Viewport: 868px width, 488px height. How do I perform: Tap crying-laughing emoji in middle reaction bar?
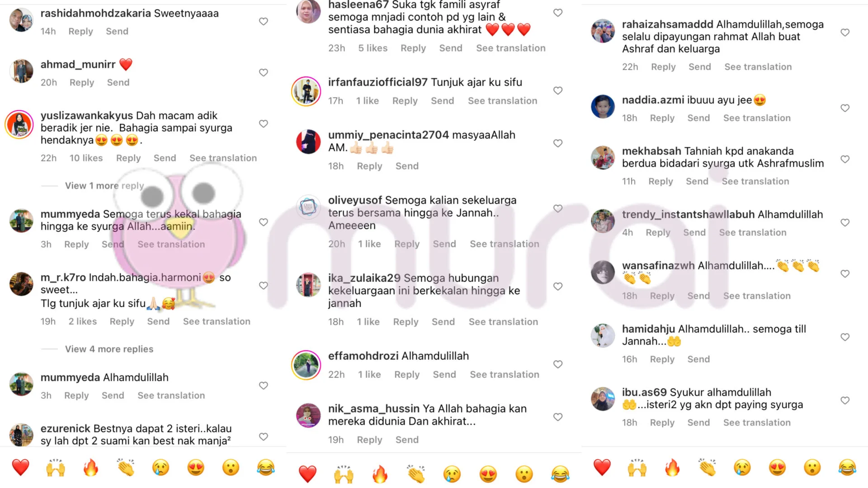[x=560, y=474]
